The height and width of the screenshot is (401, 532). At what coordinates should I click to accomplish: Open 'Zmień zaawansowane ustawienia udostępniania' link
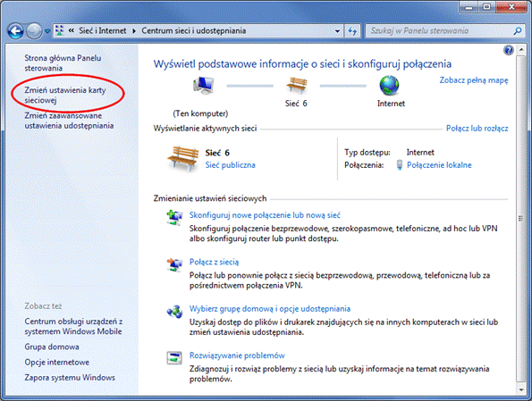pyautogui.click(x=69, y=121)
